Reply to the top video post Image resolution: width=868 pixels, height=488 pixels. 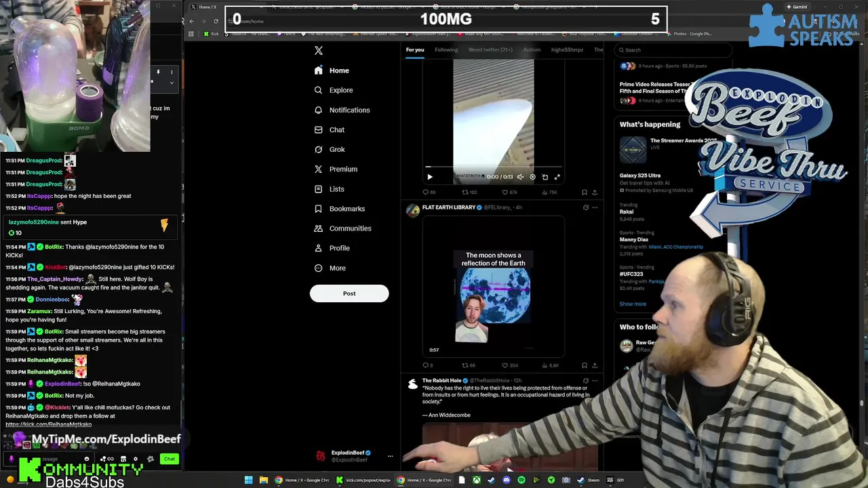[x=429, y=192]
